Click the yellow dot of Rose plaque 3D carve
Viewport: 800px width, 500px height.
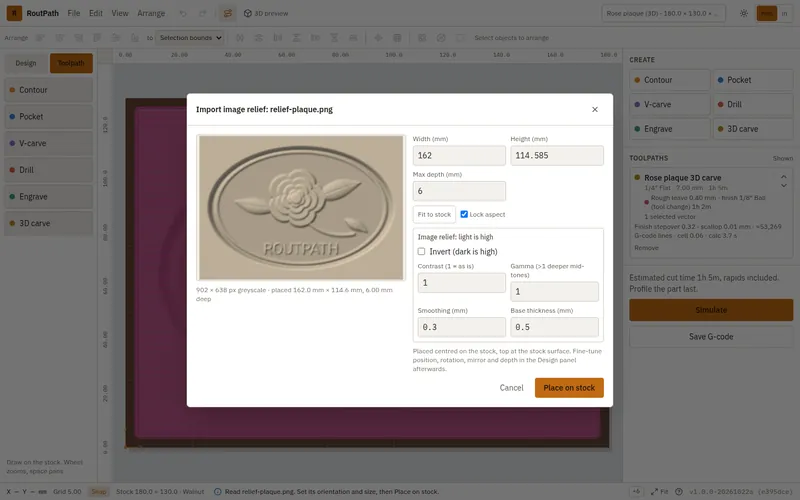click(637, 178)
